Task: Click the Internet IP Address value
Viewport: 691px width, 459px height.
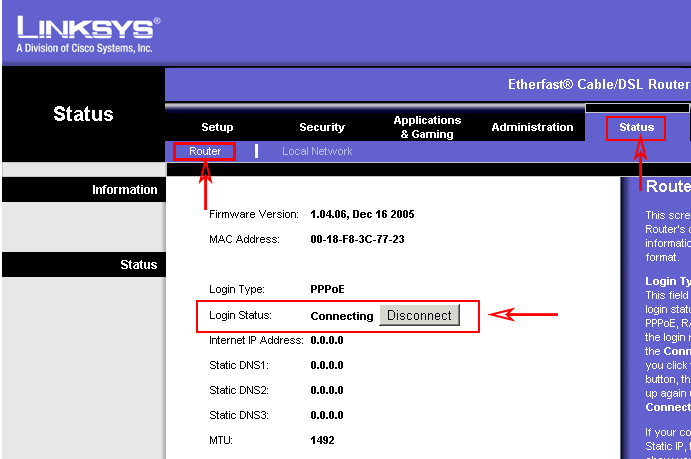Action: [x=327, y=340]
